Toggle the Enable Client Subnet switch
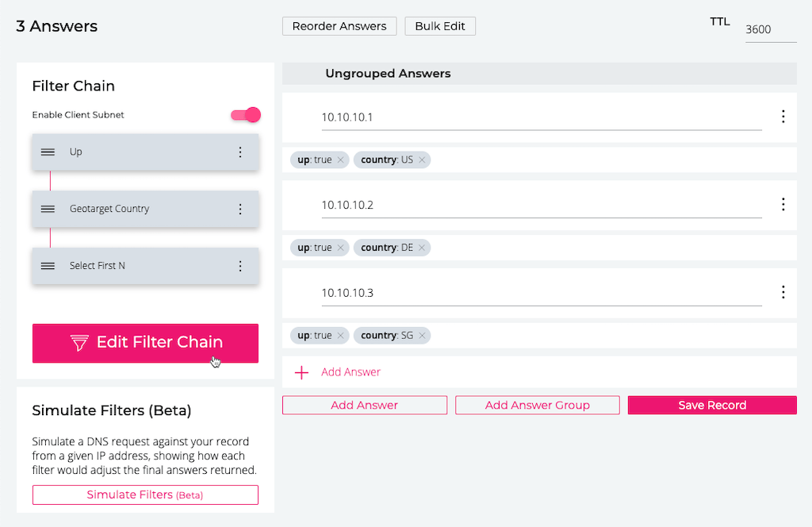 click(x=245, y=115)
